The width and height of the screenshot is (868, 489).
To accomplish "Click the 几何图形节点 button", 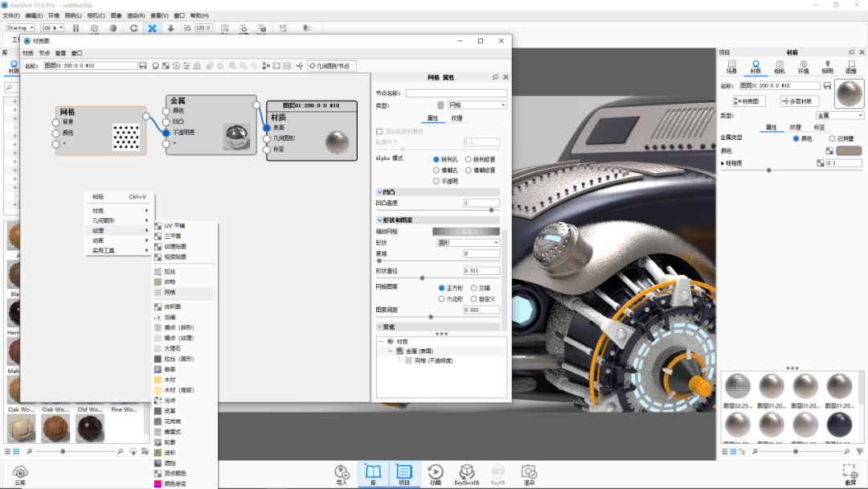I will tap(331, 66).
